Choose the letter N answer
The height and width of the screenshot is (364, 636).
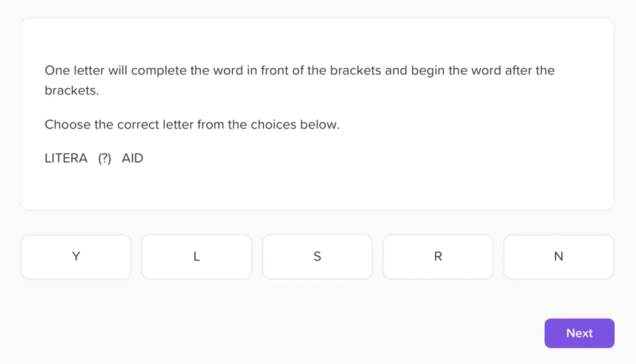coord(559,257)
